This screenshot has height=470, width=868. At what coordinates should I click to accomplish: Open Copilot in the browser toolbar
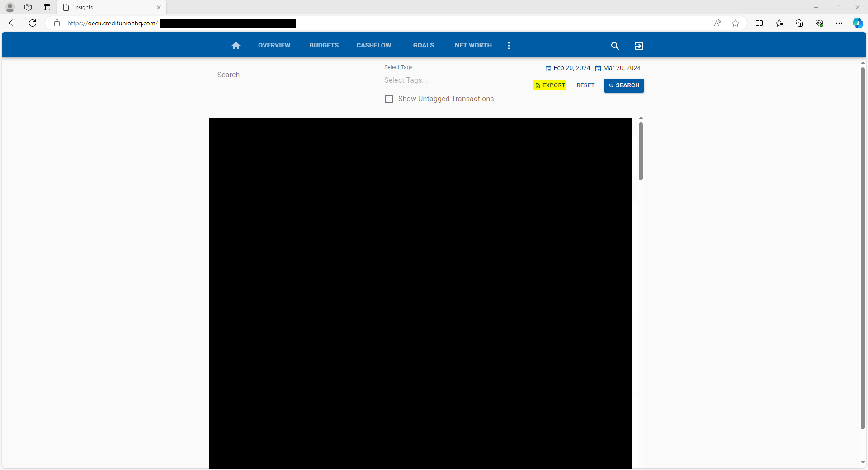(x=858, y=23)
